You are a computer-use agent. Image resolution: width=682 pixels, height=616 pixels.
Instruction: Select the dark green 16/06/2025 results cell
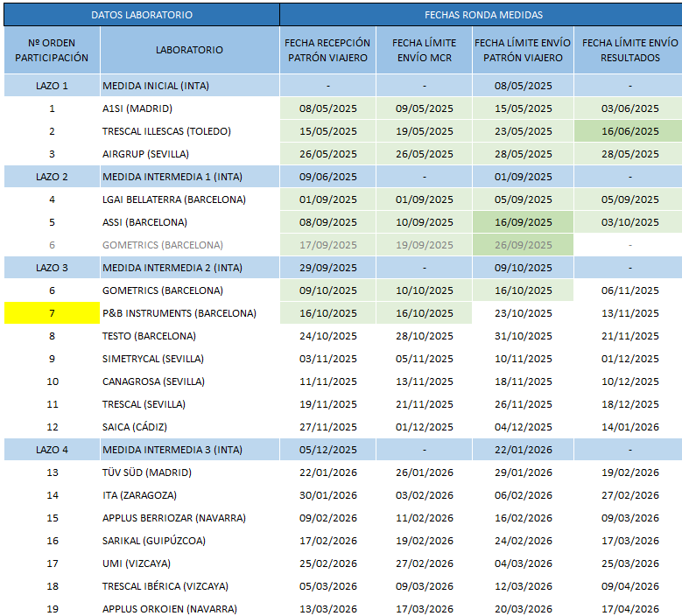point(629,131)
